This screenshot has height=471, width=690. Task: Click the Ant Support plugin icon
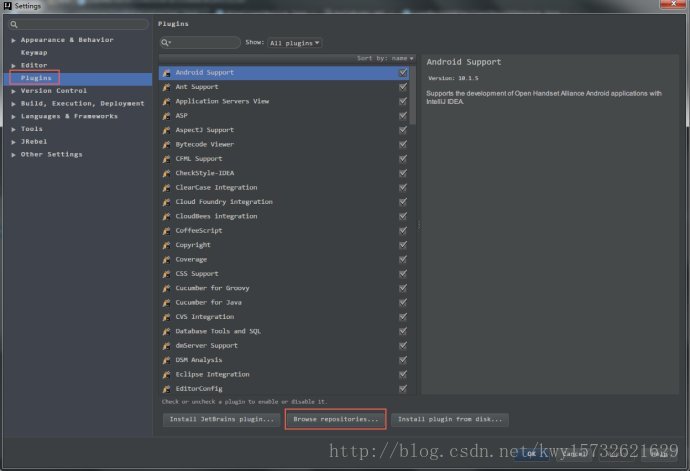166,88
